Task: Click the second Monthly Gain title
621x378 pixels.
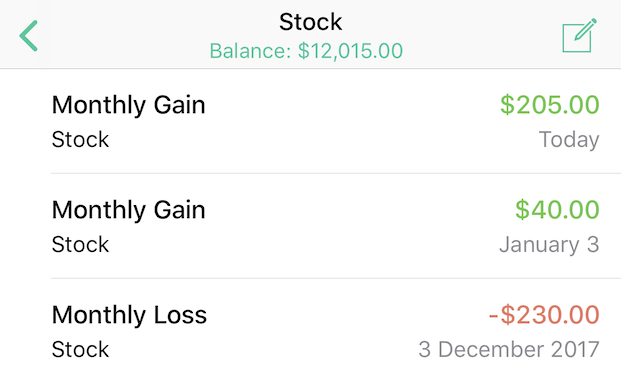Action: [129, 210]
